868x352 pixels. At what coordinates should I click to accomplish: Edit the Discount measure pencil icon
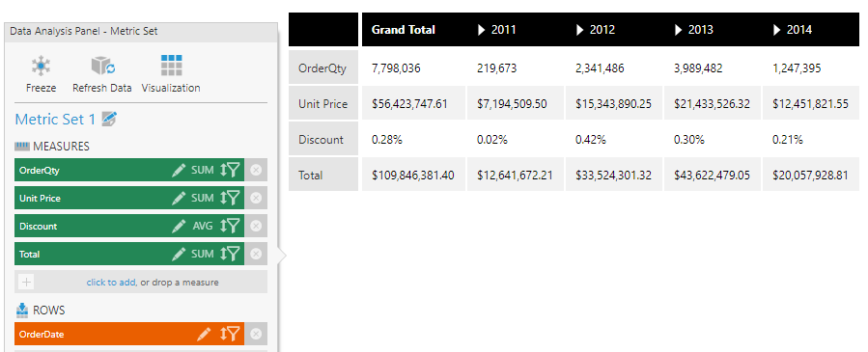tap(179, 226)
